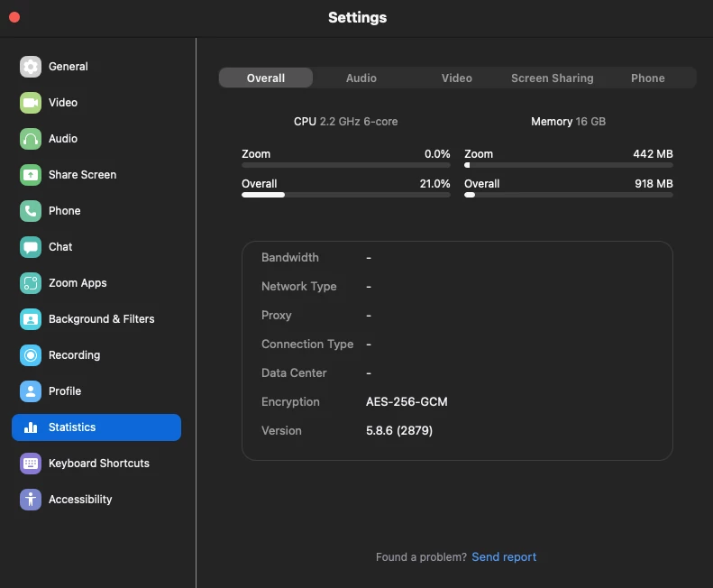Click the AES-256-GCM encryption value

[407, 402]
